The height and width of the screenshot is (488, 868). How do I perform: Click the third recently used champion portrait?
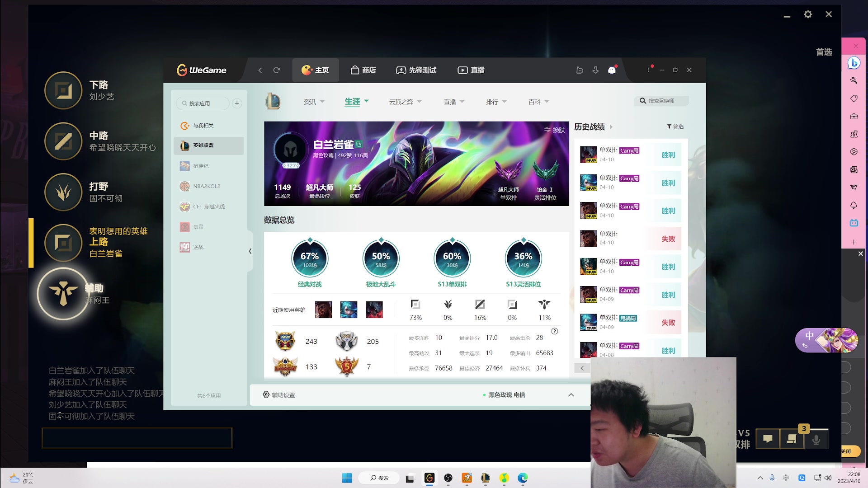pyautogui.click(x=374, y=310)
